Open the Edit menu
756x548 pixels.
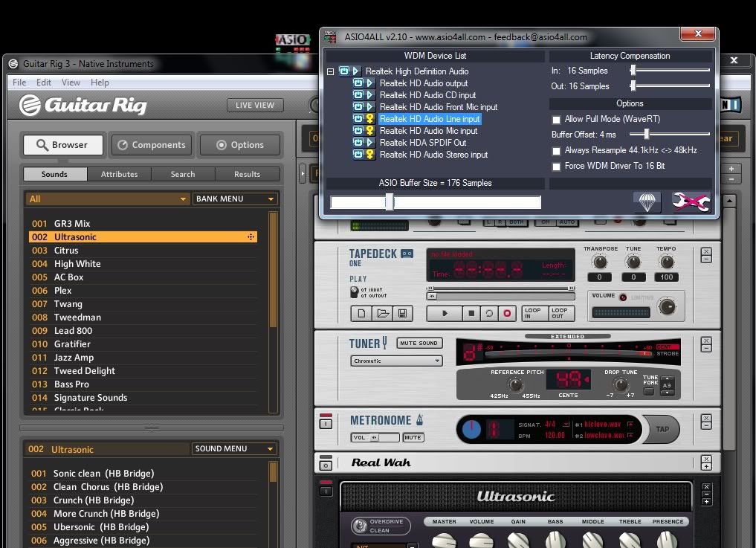tap(43, 82)
